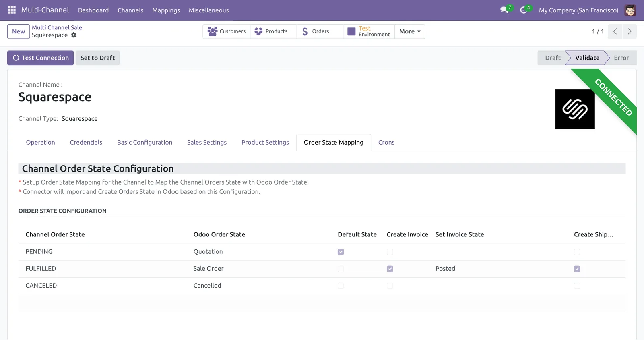Toggle Default State checkbox for CANCELED

pyautogui.click(x=341, y=286)
